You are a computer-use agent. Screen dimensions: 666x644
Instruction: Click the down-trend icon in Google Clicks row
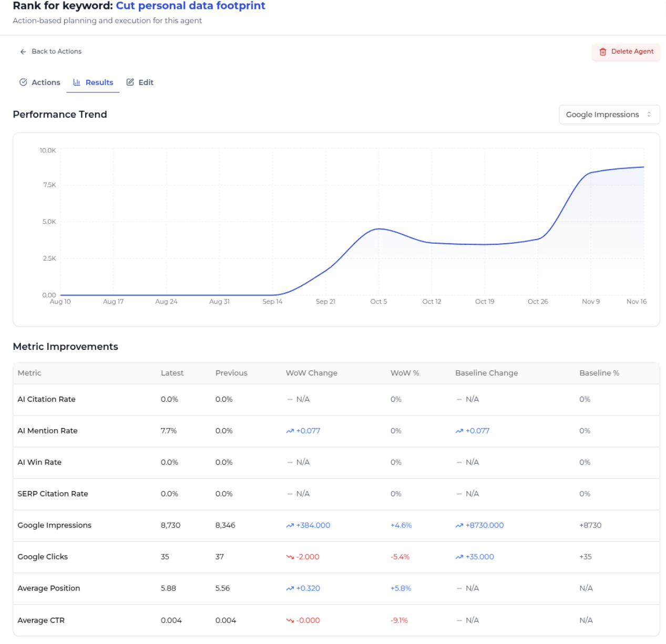pos(290,557)
